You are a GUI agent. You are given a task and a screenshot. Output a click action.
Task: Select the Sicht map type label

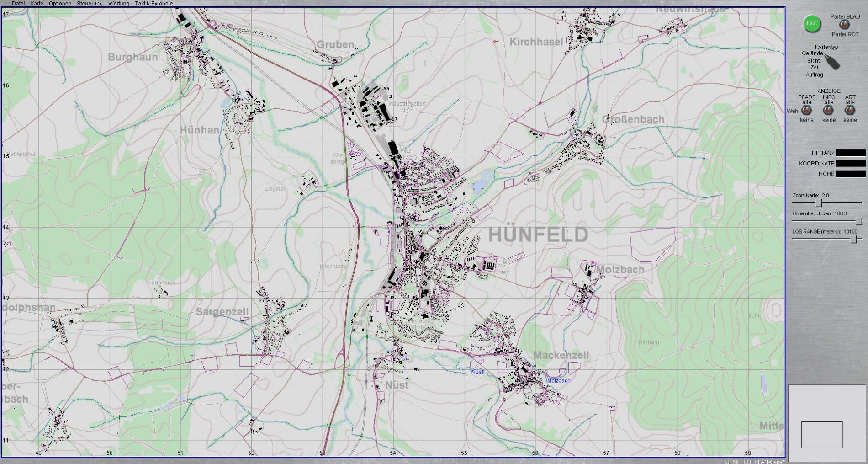[x=813, y=60]
